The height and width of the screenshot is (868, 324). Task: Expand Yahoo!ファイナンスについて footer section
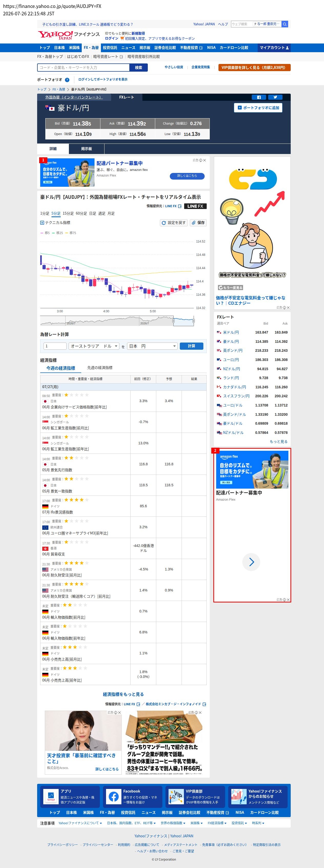[x=80, y=823]
